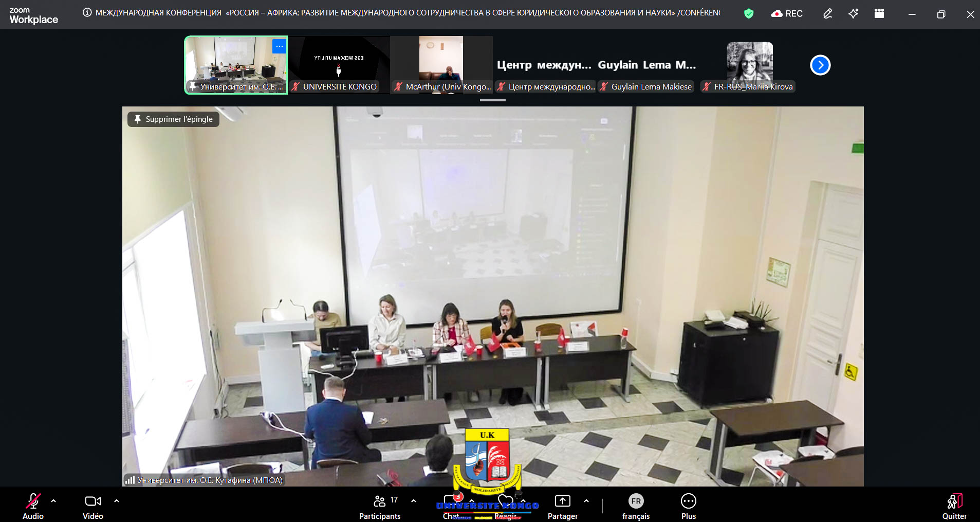980x522 pixels.
Task: Open the Participants panel
Action: [380, 507]
